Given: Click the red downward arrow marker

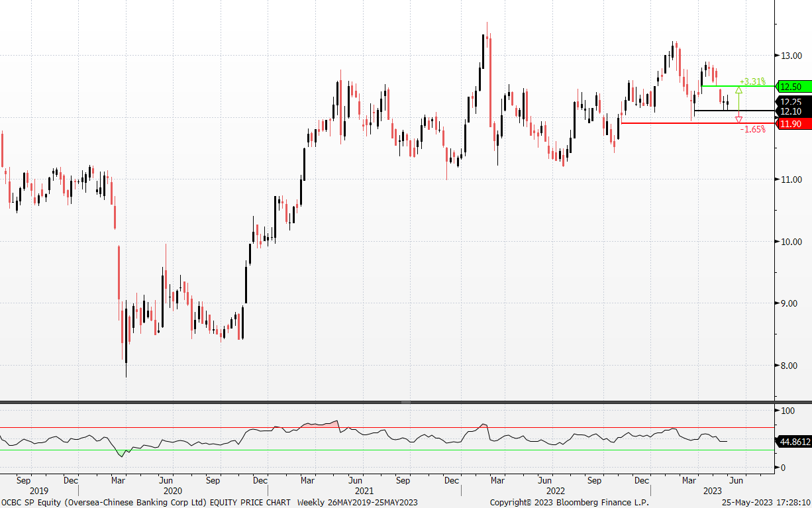Looking at the screenshot, I should (x=738, y=120).
